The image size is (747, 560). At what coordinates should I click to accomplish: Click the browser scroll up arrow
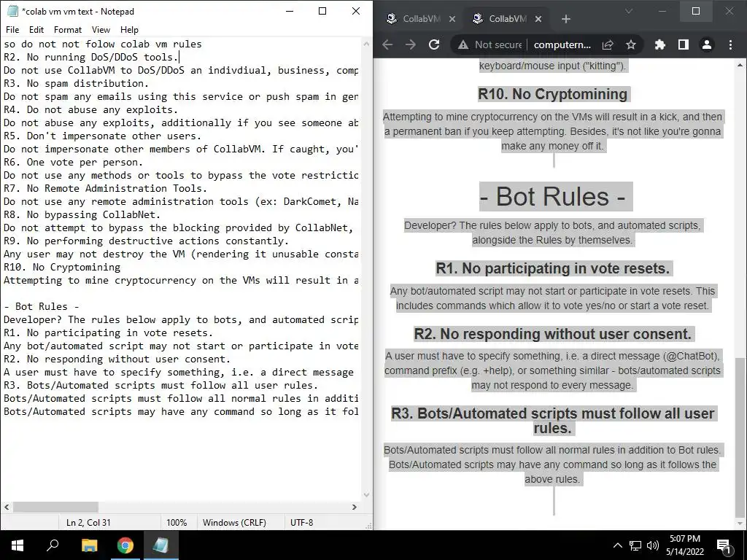tap(740, 65)
